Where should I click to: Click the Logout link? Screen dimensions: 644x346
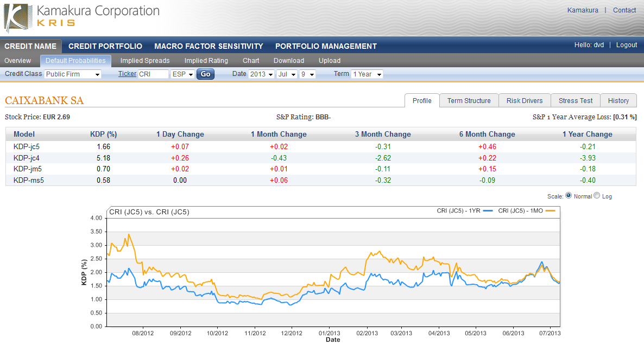point(626,44)
